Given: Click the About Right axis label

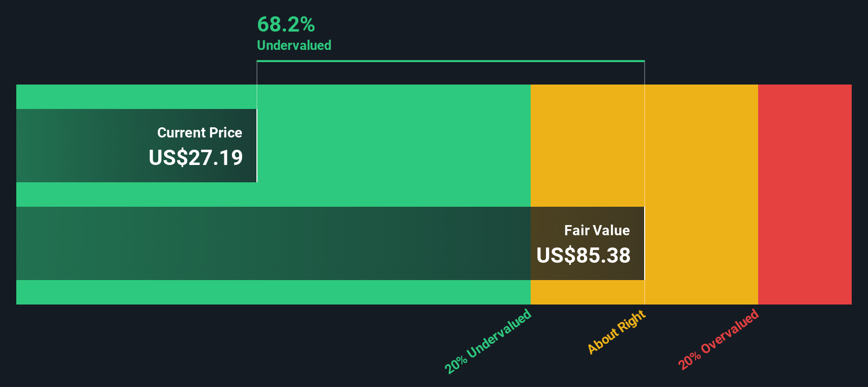Looking at the screenshot, I should pyautogui.click(x=617, y=331).
